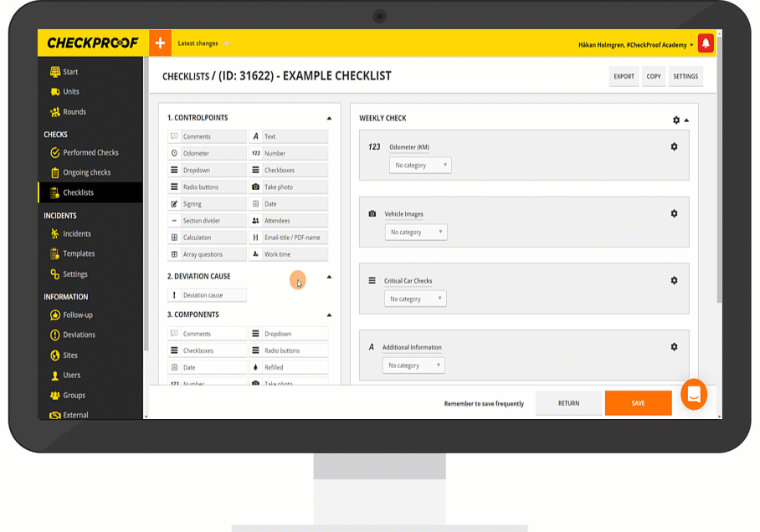Go to Deviations in the sidebar

point(79,335)
